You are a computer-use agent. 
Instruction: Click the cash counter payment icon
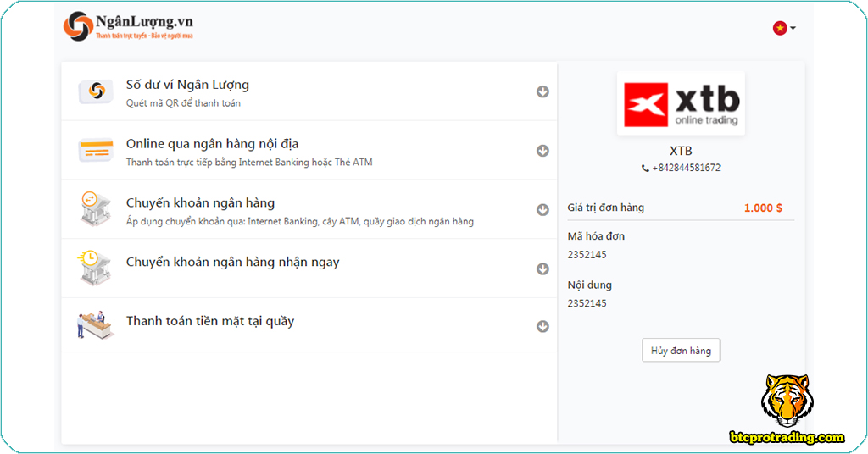tap(95, 324)
